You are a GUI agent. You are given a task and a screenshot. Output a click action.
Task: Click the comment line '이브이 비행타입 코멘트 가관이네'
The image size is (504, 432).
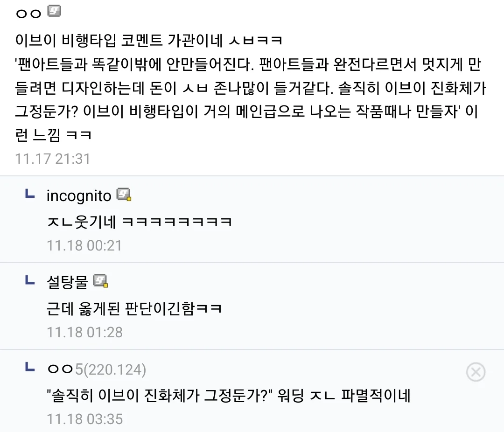pos(149,41)
